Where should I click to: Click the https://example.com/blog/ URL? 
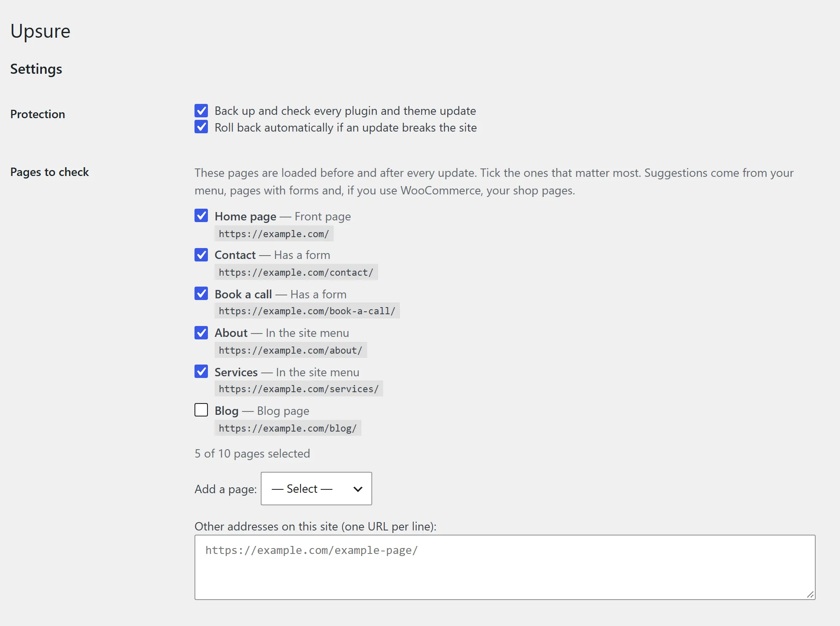pos(288,428)
